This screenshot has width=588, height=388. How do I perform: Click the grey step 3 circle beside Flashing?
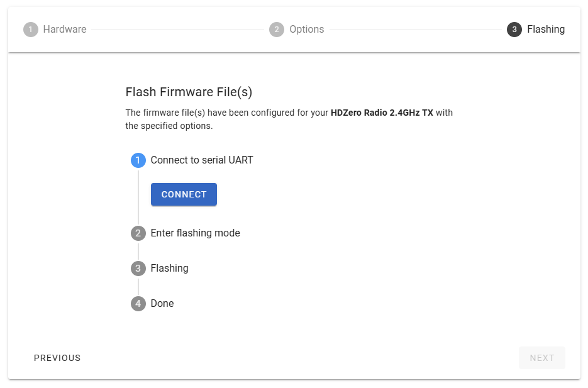click(x=138, y=269)
